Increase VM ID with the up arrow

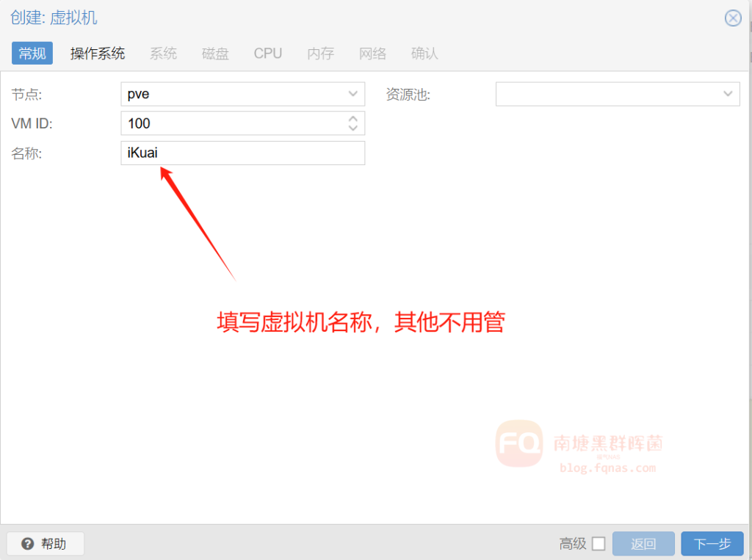click(x=353, y=118)
